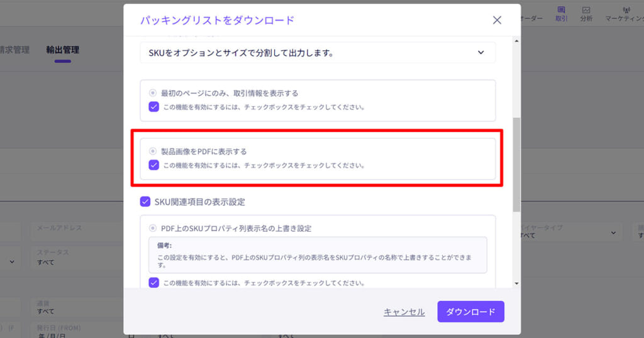Toggle checkbox under SKUプロパティ列表示名の上書き設定
This screenshot has width=644, height=338.
[x=153, y=283]
